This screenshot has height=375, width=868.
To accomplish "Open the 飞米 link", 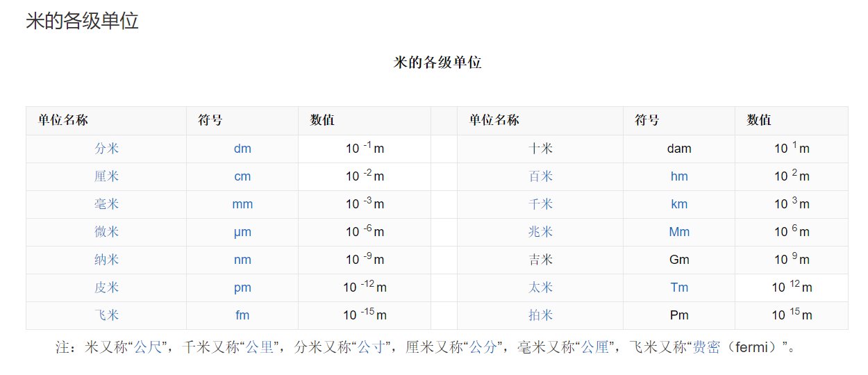I will point(106,315).
